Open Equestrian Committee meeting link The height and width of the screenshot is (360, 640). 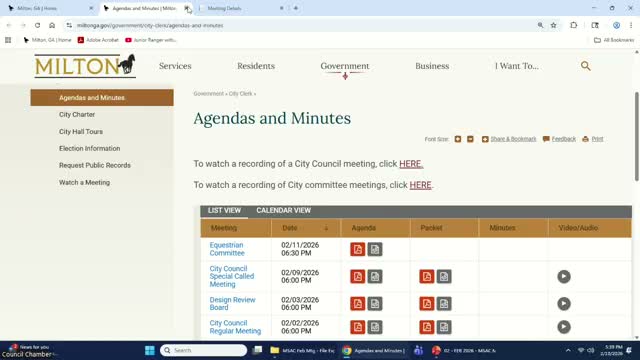click(227, 249)
